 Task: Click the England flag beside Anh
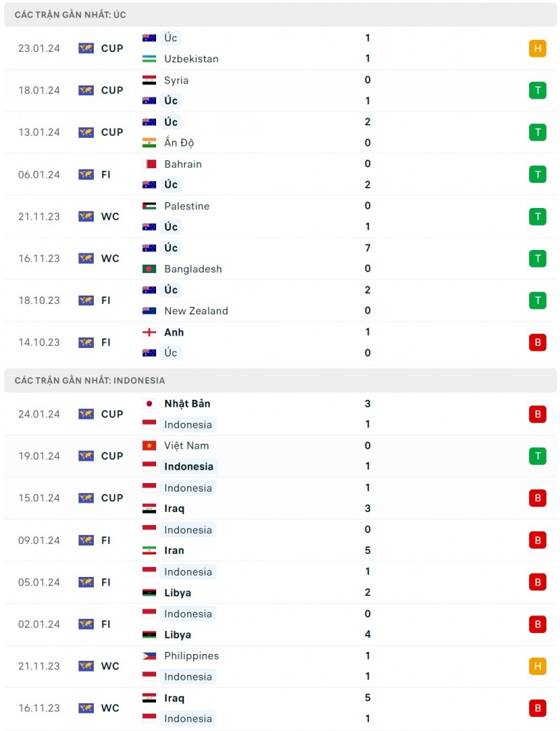coord(149,332)
